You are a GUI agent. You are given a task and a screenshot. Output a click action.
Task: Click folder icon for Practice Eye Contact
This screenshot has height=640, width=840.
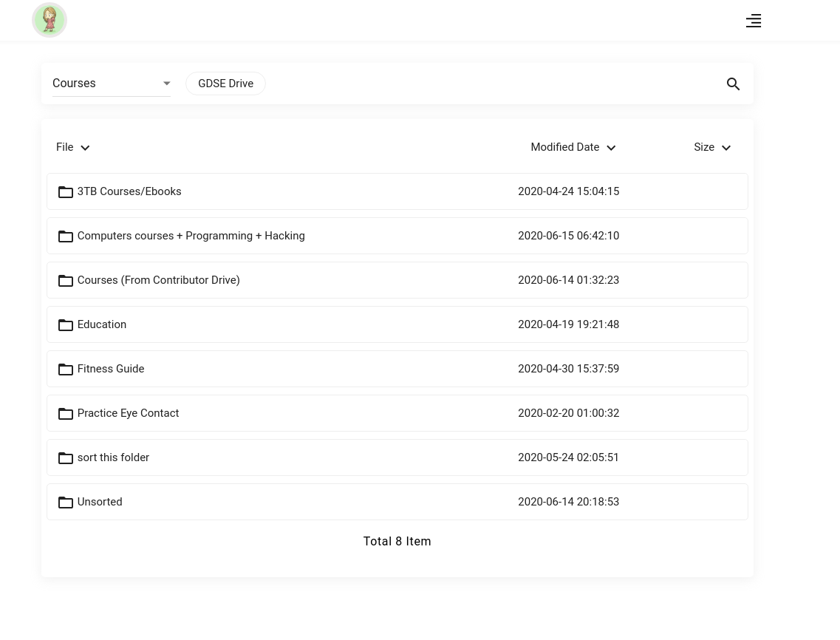pos(65,414)
